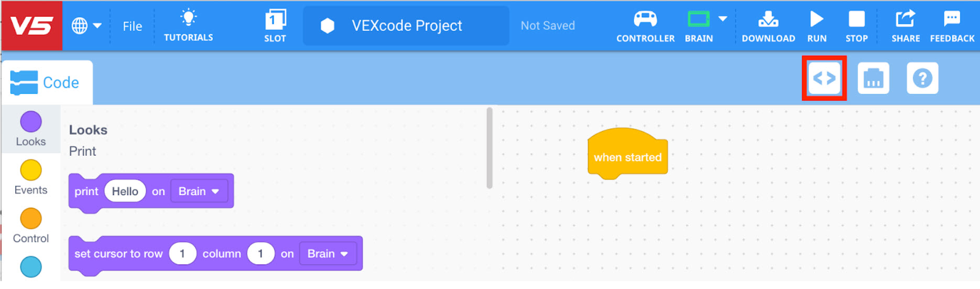
Task: Expand the language globe dropdown
Action: 86,25
